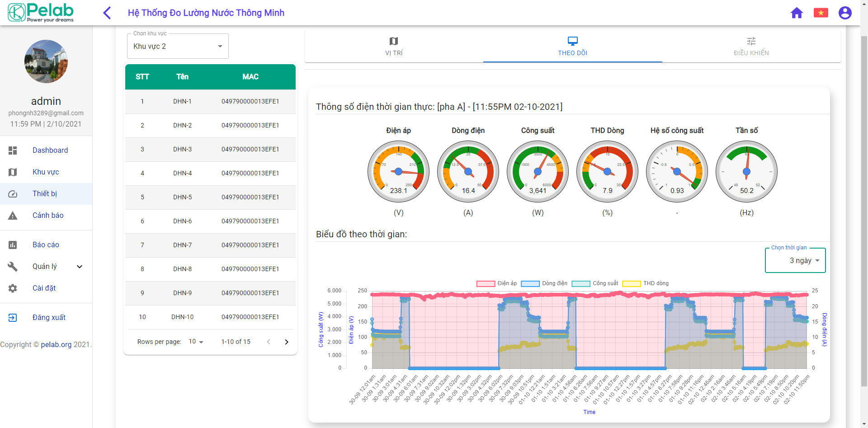Screen dimensions: 868x428
Task: Switch to the VỊ TRÍ tab
Action: (394, 47)
